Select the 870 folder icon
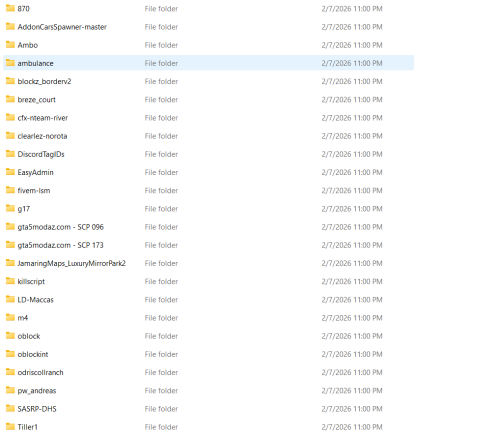Viewport: 500px width, 437px height. point(10,8)
